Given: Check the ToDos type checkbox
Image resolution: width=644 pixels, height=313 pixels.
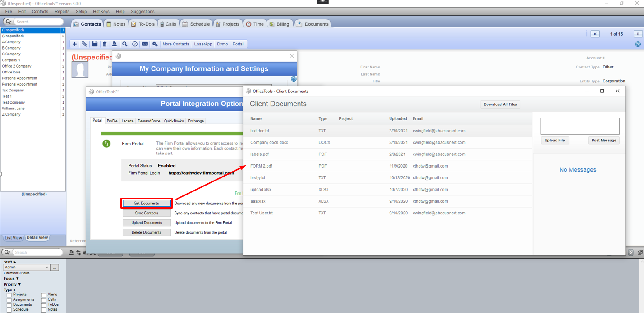Looking at the screenshot, I should (44, 305).
